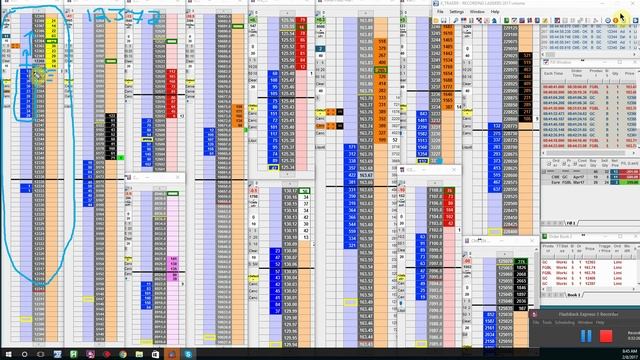This screenshot has height=360, width=640.
Task: Select the Fill 1 tab in Fill Window
Action: 571,223
